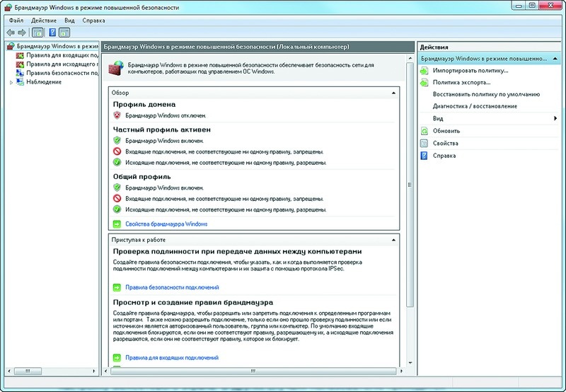Click the refresh icon beside Обновить
Viewport: 566px width, 392px height.
click(424, 131)
